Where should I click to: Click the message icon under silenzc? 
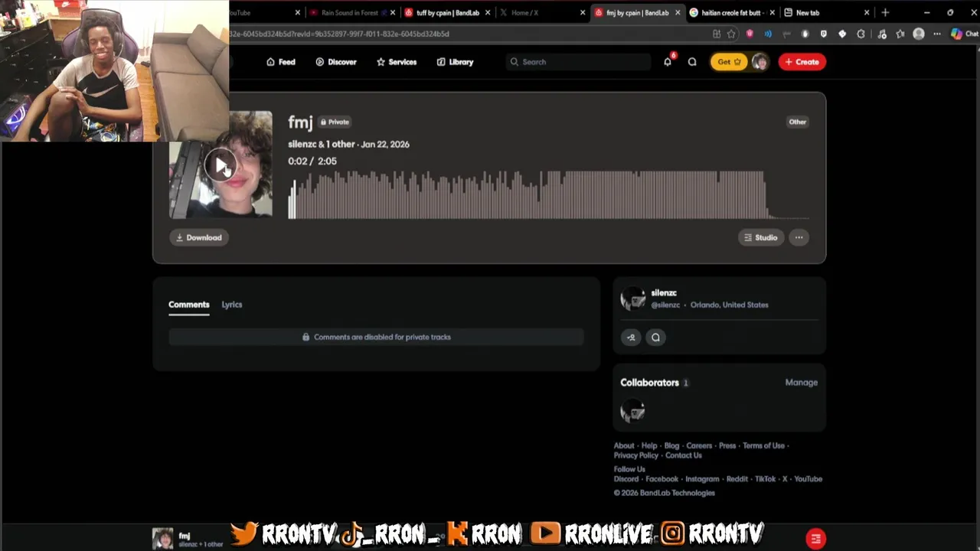pyautogui.click(x=655, y=337)
